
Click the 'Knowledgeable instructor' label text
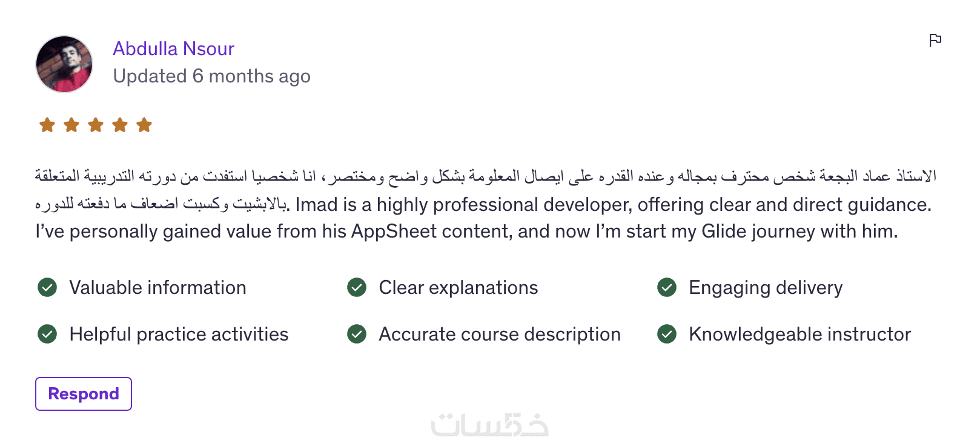pos(800,334)
